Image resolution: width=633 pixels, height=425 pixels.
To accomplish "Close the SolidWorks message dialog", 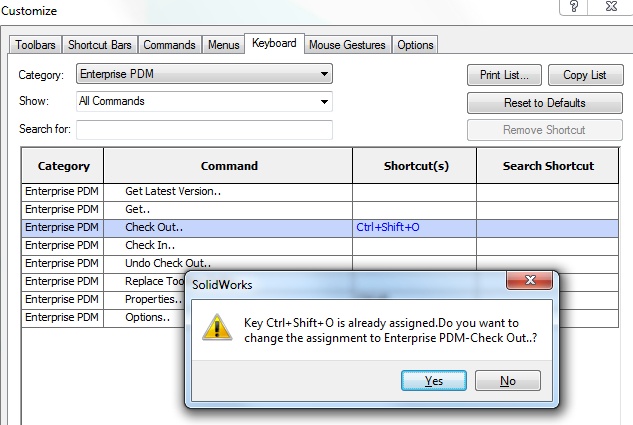I will coord(529,280).
